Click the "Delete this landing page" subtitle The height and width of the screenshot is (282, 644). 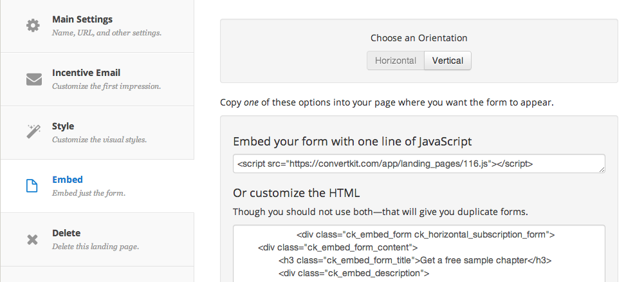point(95,247)
